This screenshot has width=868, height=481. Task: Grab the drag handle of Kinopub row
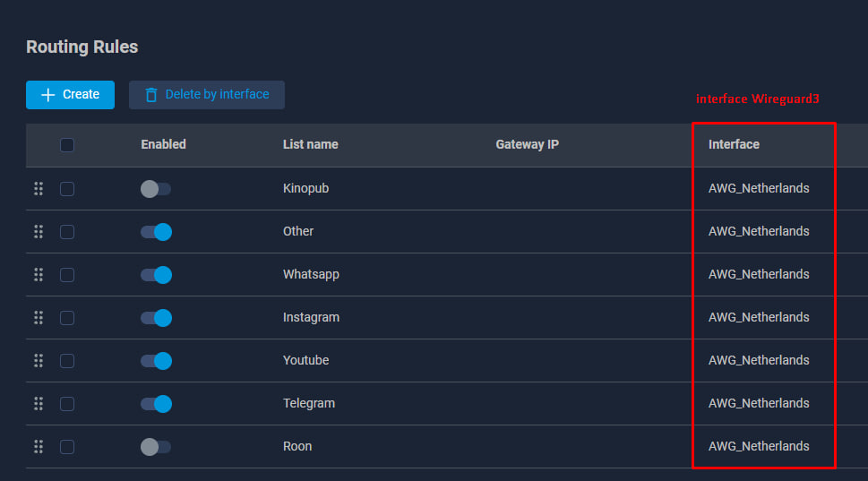coord(39,189)
